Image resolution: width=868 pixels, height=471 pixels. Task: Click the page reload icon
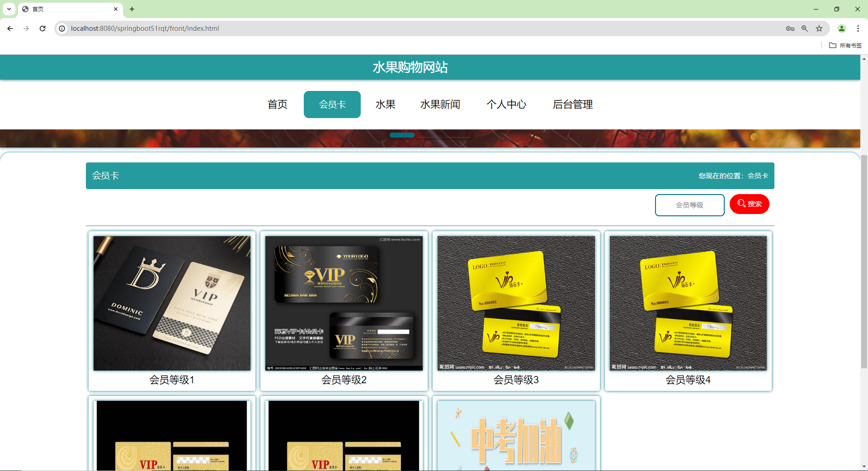pos(42,28)
